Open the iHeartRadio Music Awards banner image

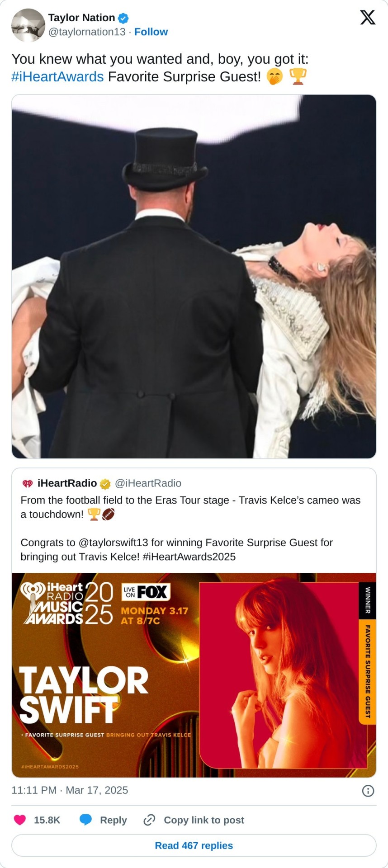(194, 675)
